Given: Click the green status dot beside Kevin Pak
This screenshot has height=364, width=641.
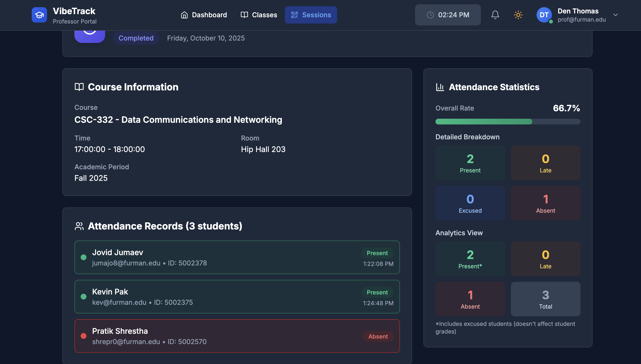Looking at the screenshot, I should [x=84, y=297].
